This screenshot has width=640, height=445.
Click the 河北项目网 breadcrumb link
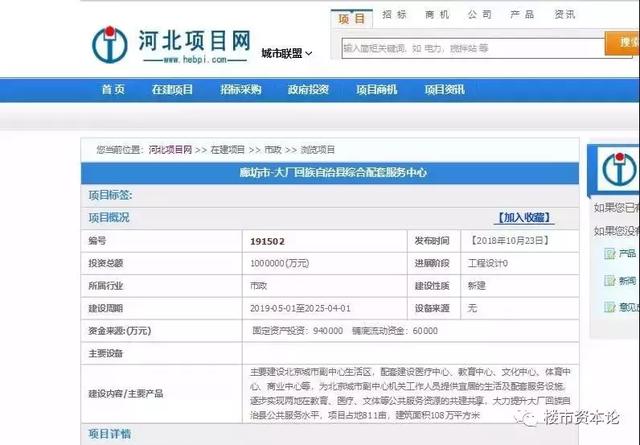pos(170,150)
